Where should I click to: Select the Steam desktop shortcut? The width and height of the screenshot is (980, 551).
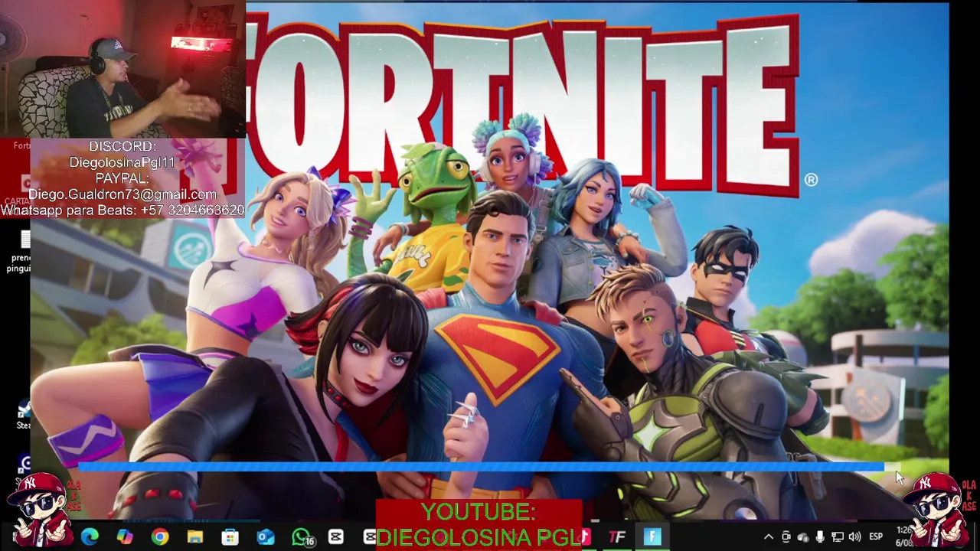pos(24,413)
